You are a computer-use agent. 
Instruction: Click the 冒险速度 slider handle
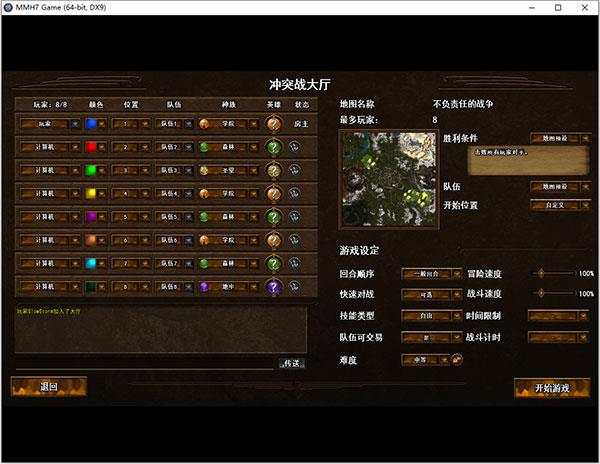click(x=541, y=273)
